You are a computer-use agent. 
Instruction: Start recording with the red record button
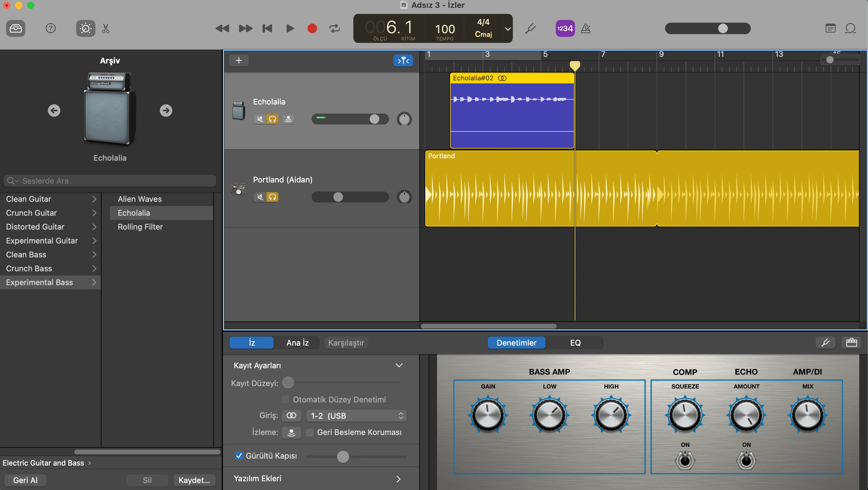pos(312,28)
